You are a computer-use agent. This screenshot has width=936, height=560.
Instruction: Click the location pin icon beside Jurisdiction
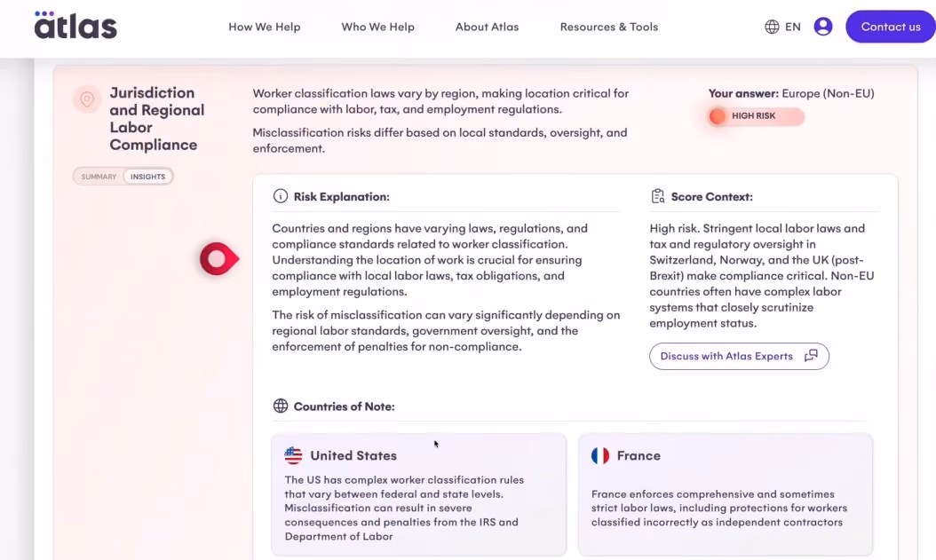(x=87, y=99)
